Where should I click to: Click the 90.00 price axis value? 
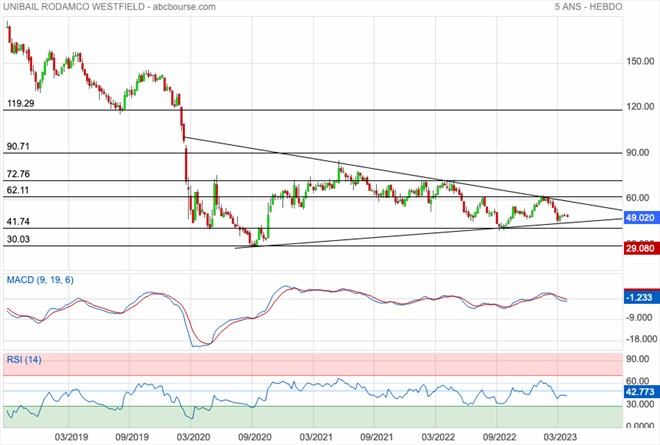638,152
